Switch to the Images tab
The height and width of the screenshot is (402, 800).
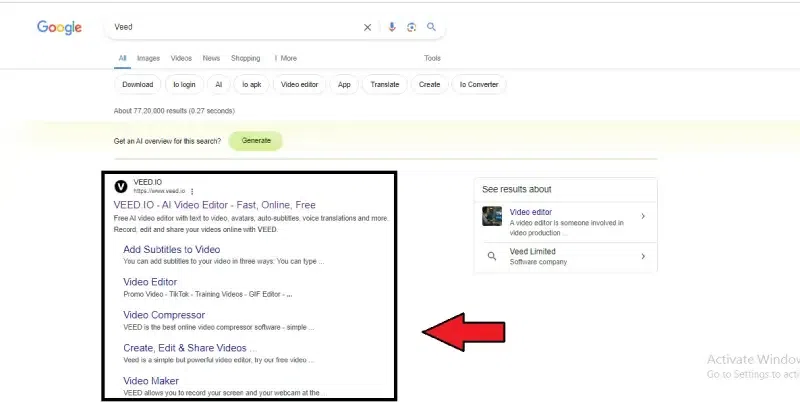pyautogui.click(x=148, y=58)
